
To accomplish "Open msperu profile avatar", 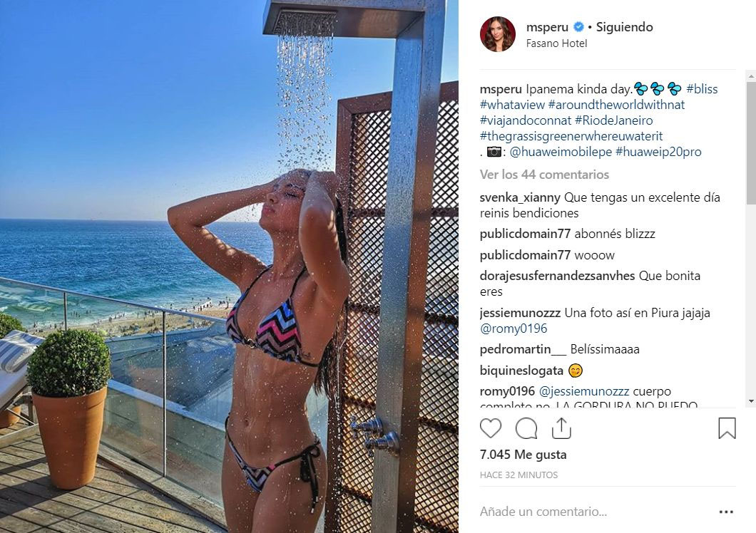I will (x=498, y=34).
